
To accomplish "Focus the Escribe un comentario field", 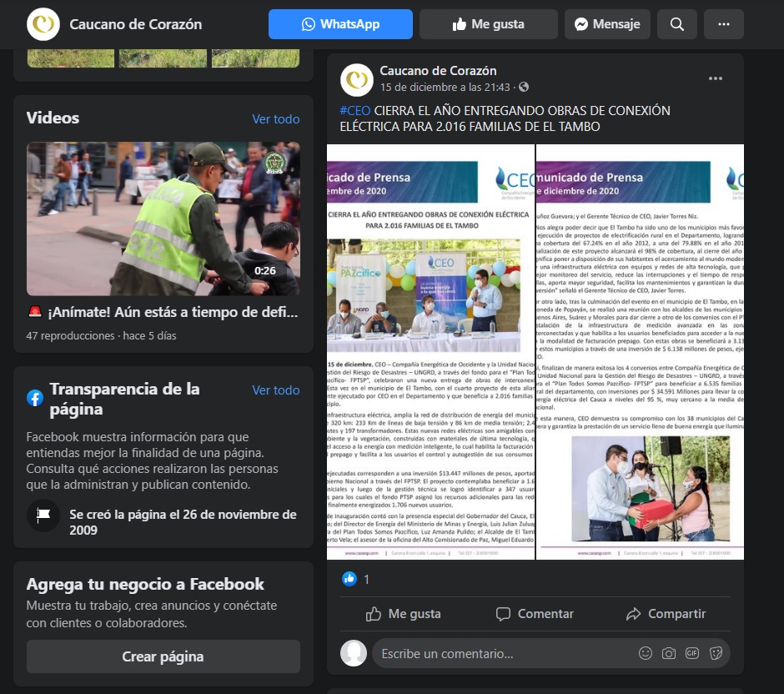I will [x=551, y=653].
